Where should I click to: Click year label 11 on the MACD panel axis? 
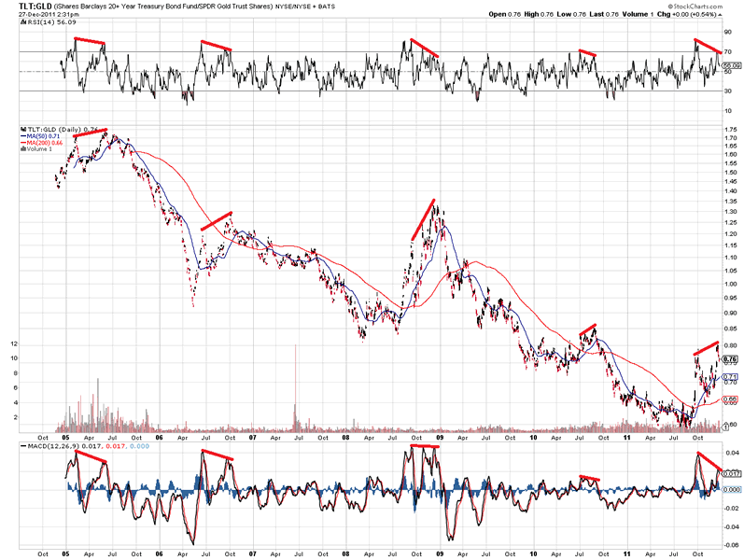(x=627, y=553)
